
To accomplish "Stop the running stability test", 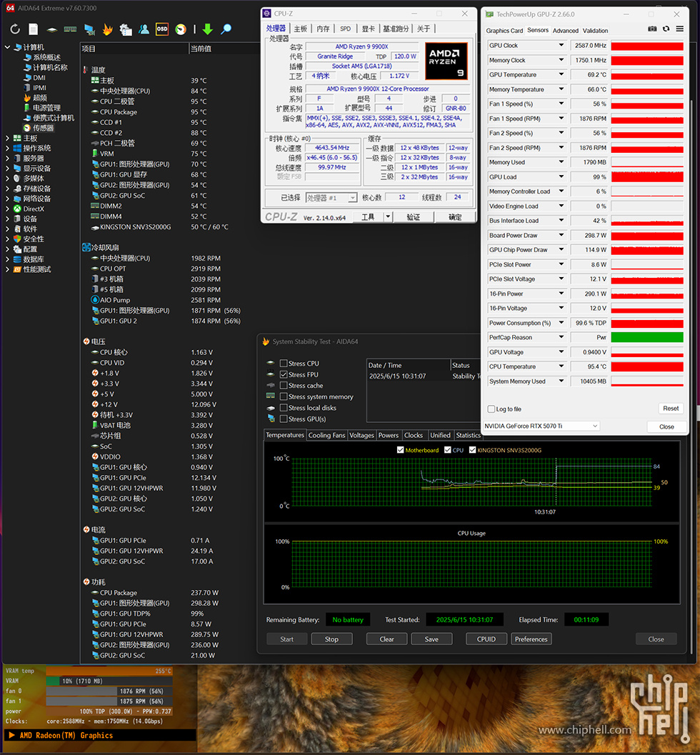I will pyautogui.click(x=331, y=639).
